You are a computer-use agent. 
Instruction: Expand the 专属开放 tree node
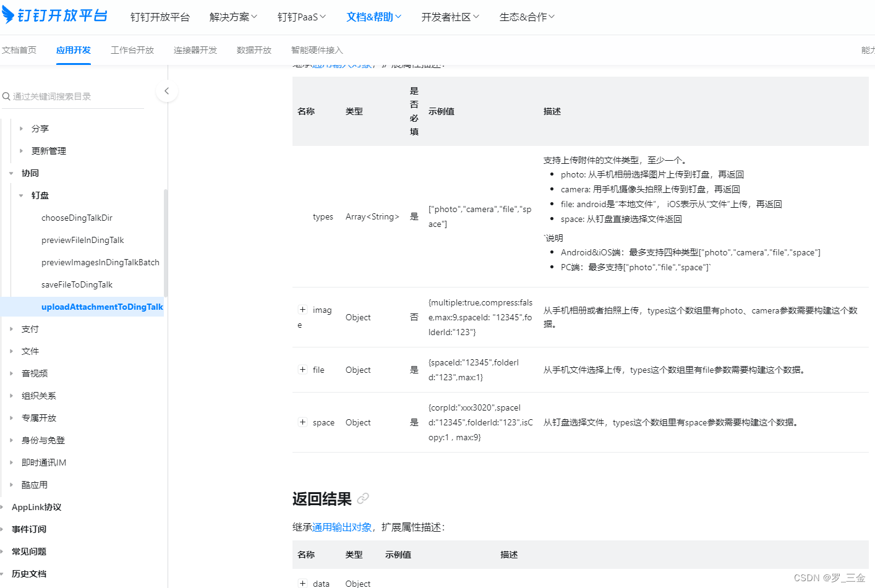click(11, 418)
